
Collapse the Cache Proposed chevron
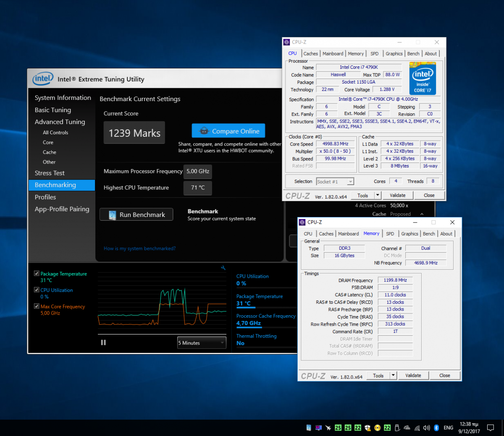[x=422, y=214]
